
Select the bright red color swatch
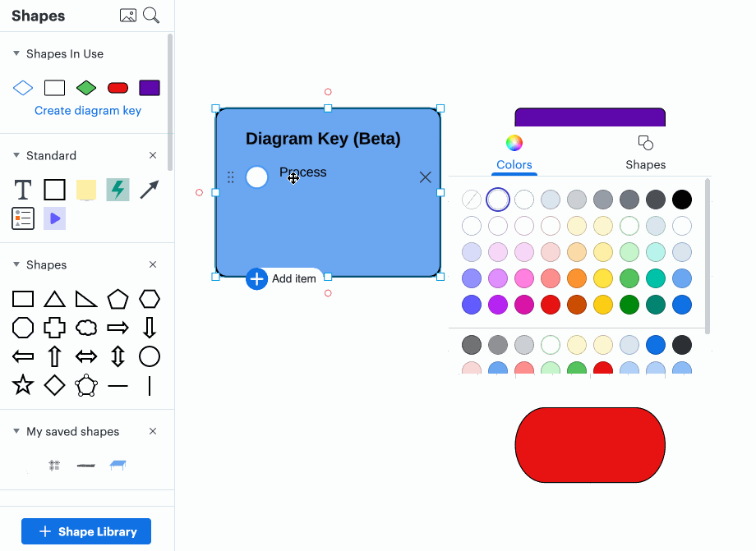click(x=550, y=305)
